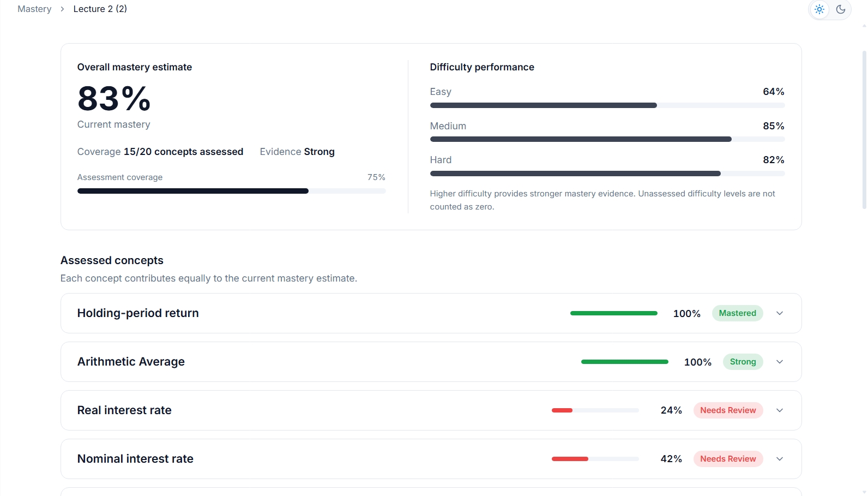Click the 100% Holding-period return score
The image size is (868, 496).
click(687, 314)
